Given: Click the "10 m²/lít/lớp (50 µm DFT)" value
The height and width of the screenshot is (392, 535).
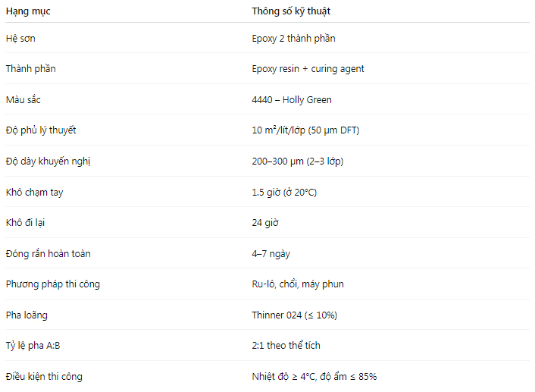Looking at the screenshot, I should (305, 130).
